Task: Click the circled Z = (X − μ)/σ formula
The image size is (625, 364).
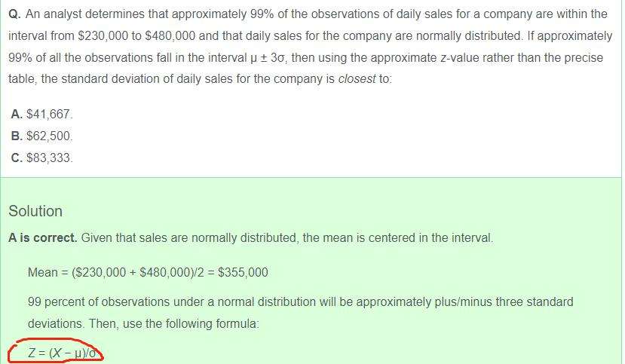Action: click(63, 353)
